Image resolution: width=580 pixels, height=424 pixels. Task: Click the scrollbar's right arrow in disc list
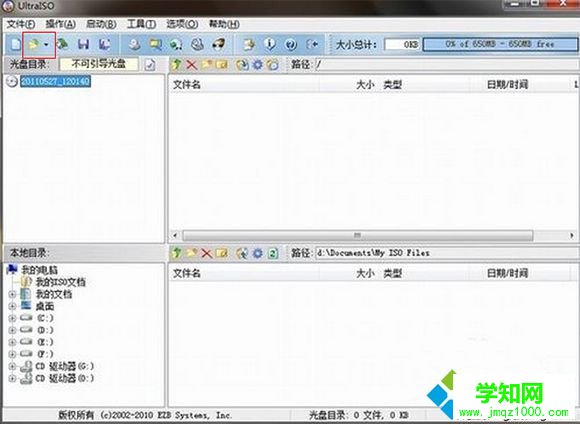pos(572,235)
